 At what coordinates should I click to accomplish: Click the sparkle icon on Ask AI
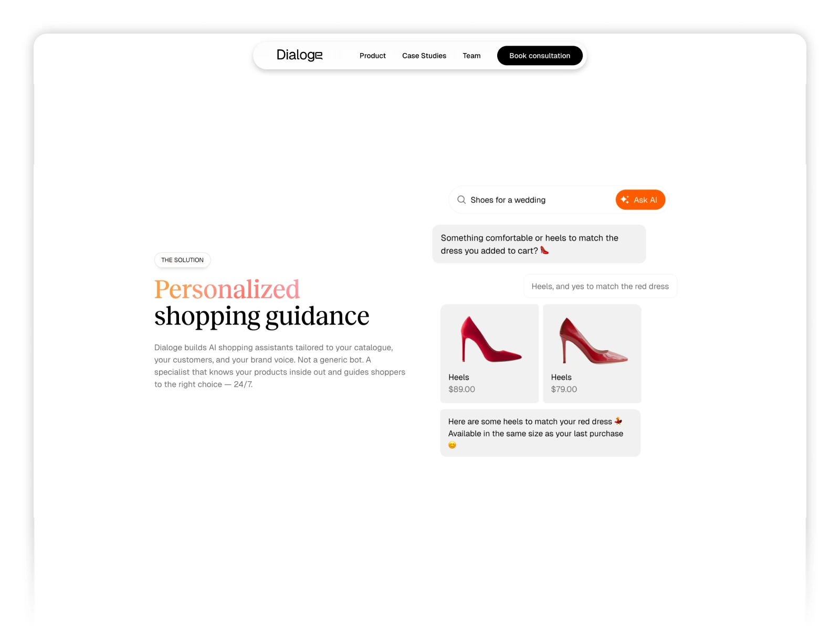[x=625, y=199]
